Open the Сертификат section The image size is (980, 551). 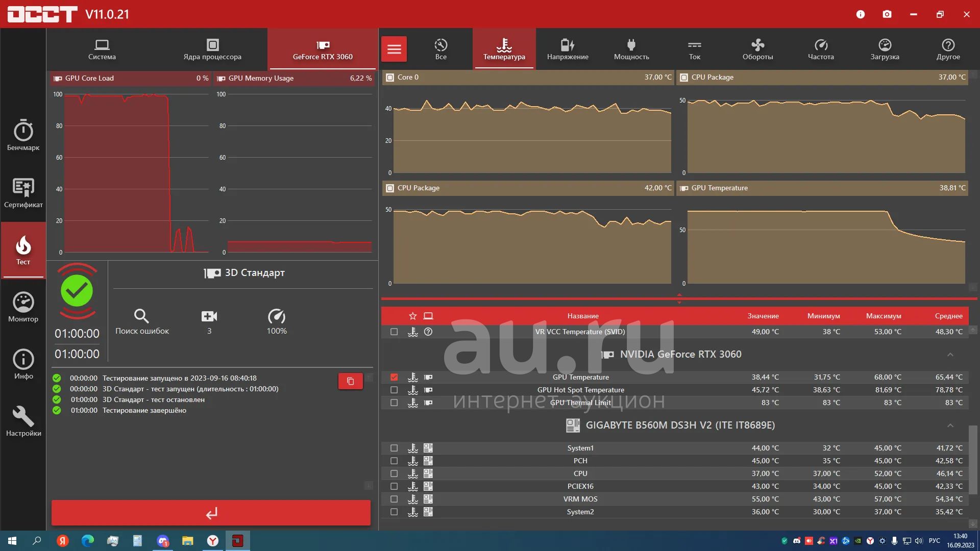pyautogui.click(x=23, y=193)
